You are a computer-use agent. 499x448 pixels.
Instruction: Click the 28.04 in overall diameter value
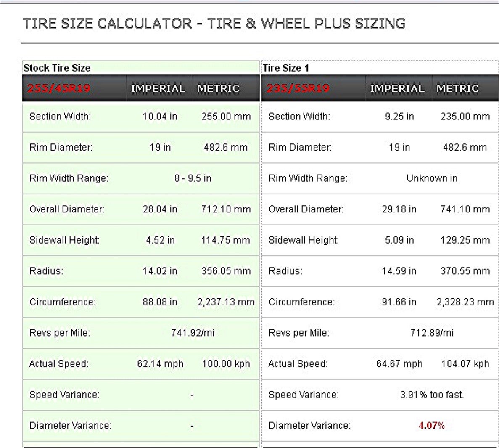coord(160,209)
